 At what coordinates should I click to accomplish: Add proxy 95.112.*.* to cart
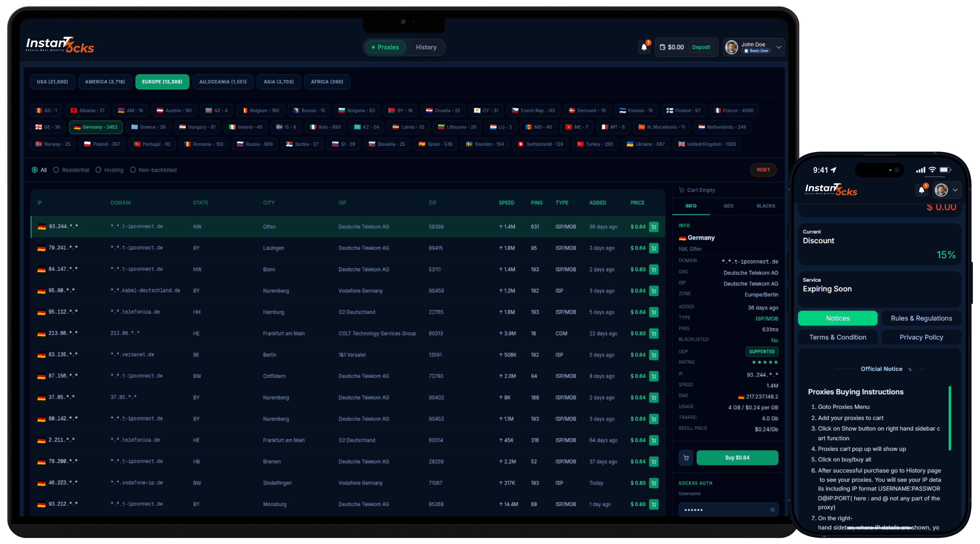[654, 312]
